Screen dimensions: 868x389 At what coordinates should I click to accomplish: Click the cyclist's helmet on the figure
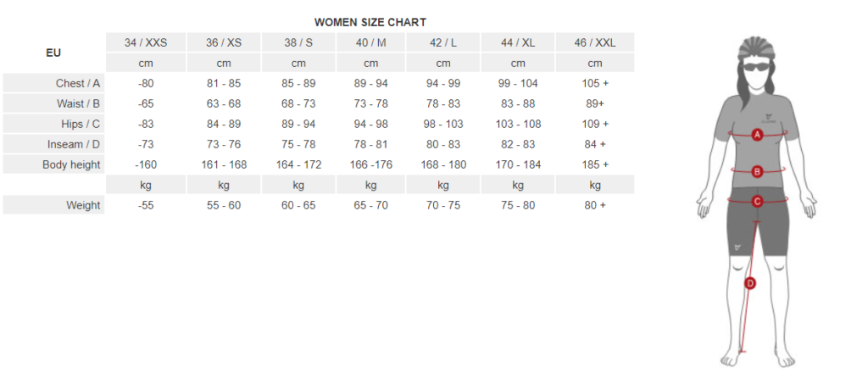pos(758,48)
